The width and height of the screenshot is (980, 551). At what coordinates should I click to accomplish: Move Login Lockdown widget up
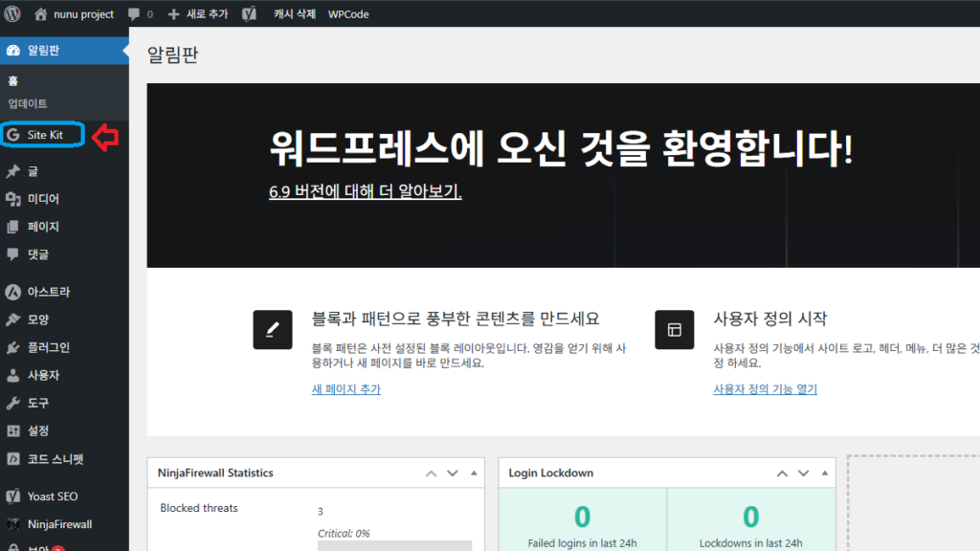(x=783, y=473)
